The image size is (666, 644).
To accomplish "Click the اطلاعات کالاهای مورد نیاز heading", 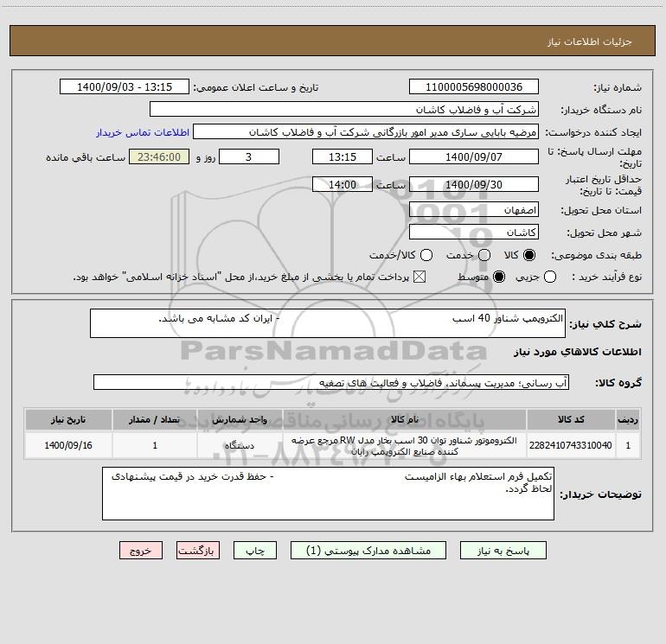I will [x=577, y=352].
